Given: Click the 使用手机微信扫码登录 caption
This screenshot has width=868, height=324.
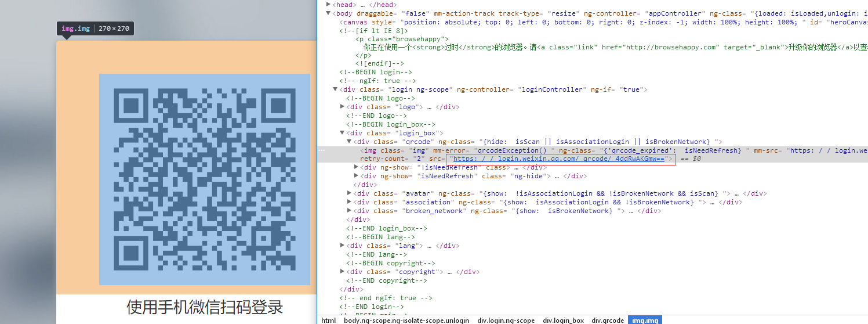Looking at the screenshot, I should point(205,307).
